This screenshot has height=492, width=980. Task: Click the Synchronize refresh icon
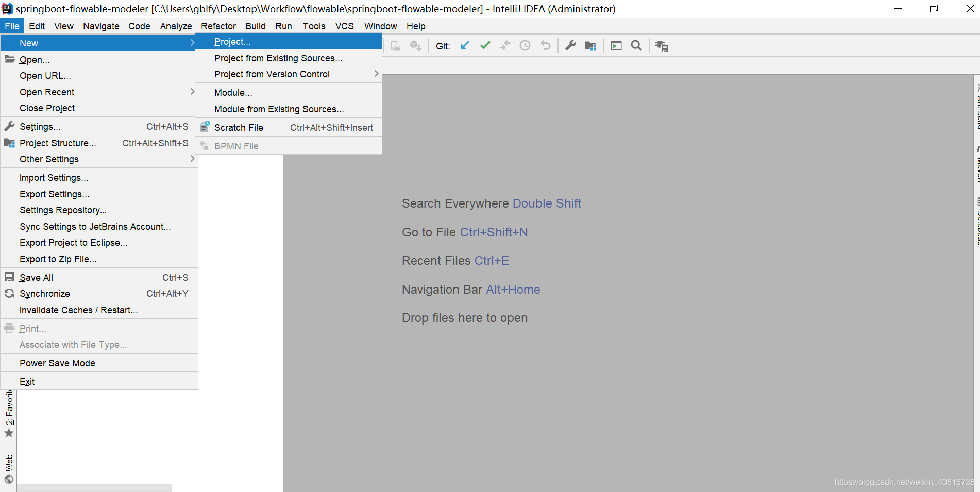tap(9, 293)
